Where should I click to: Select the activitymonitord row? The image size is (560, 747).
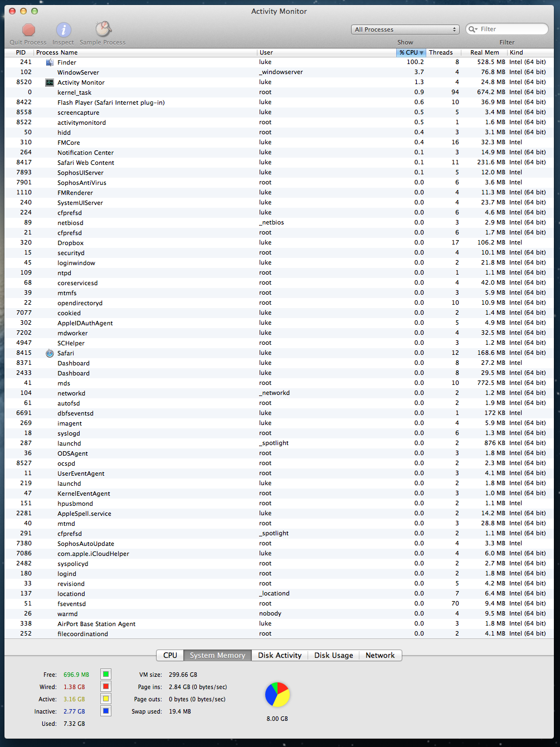pyautogui.click(x=280, y=123)
